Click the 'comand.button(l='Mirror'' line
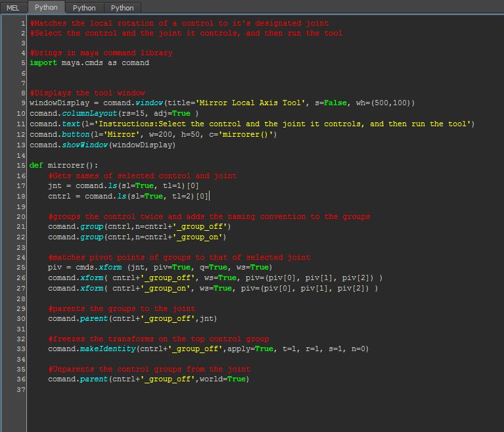Image resolution: width=504 pixels, height=432 pixels. click(x=153, y=134)
